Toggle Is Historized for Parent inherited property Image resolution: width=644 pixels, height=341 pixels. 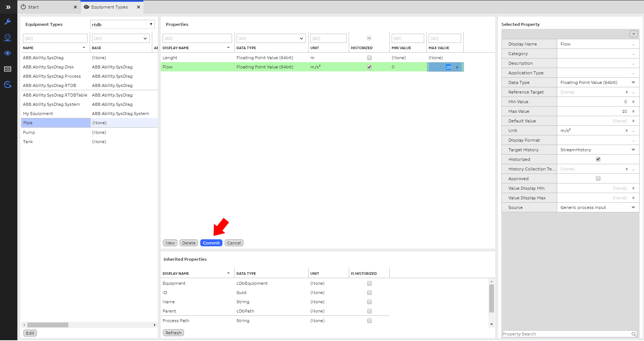point(369,311)
